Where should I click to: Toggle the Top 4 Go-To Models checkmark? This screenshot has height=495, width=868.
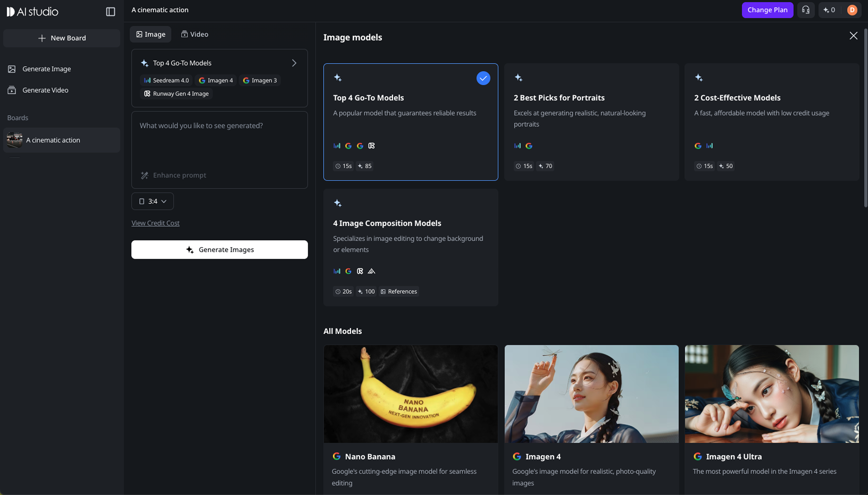(483, 78)
